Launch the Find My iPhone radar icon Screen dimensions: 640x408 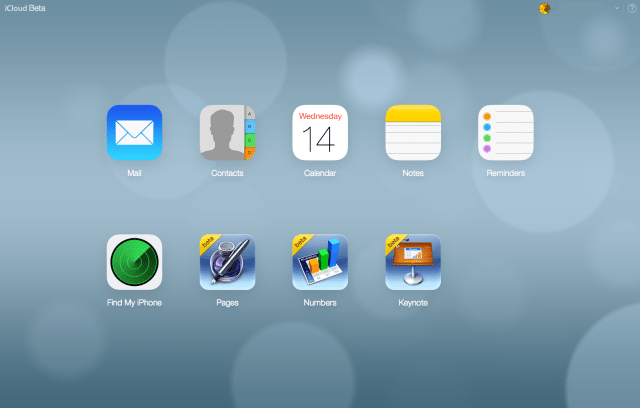click(134, 262)
